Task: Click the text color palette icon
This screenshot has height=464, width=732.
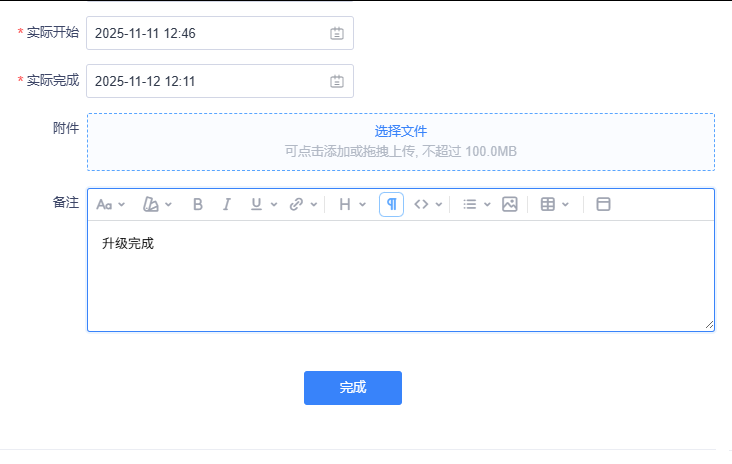Action: point(150,204)
